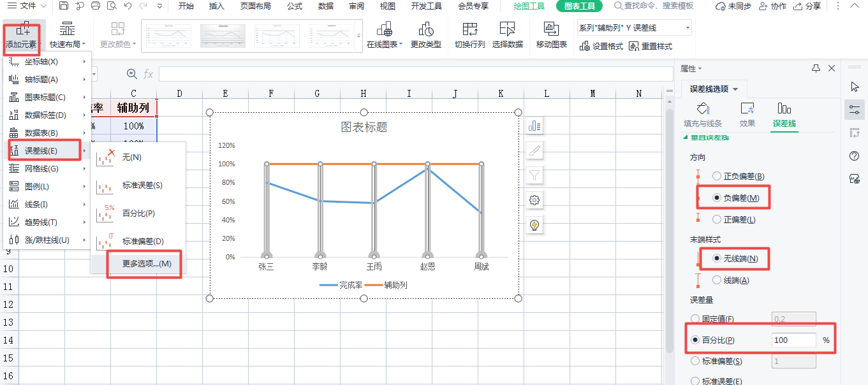
Task: Switch to the Insert (插入) ribbon tab
Action: tap(217, 6)
